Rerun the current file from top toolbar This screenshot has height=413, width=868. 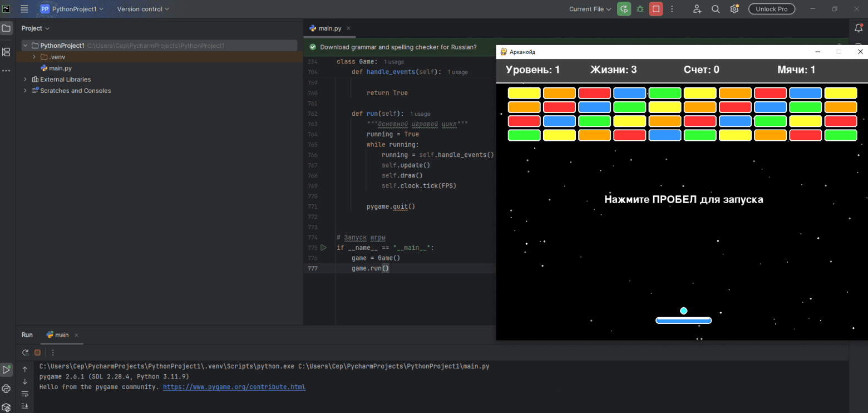coord(624,9)
